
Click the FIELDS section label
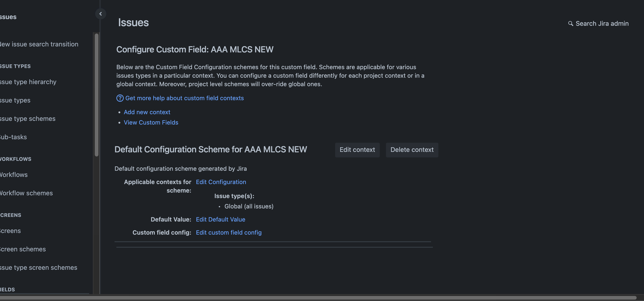click(x=7, y=290)
